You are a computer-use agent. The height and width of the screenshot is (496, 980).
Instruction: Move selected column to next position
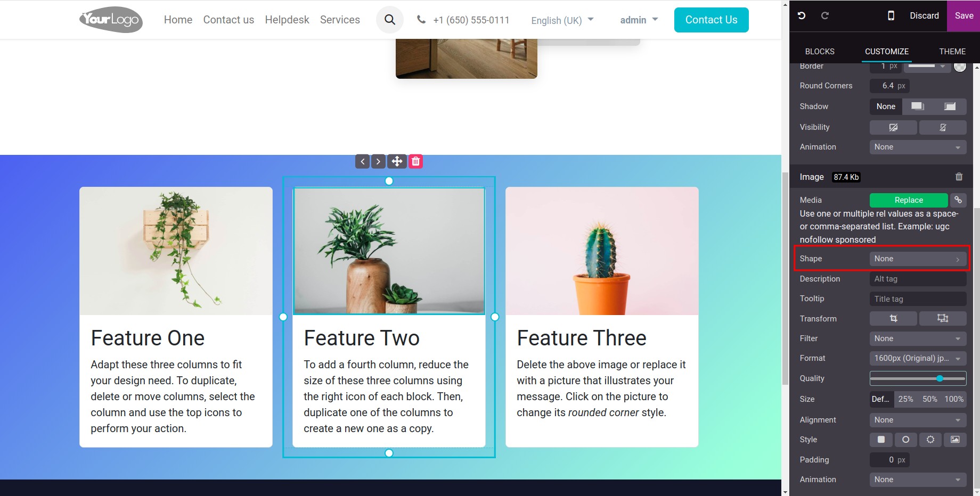point(378,161)
